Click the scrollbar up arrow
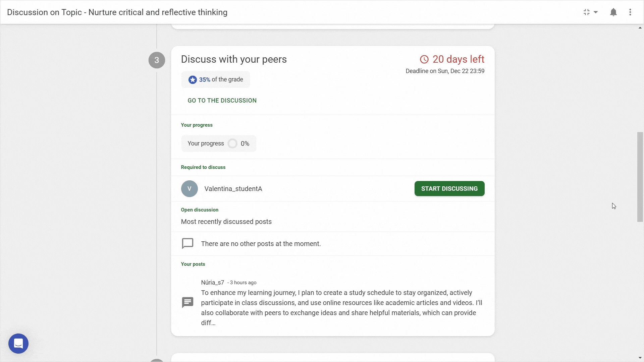Image resolution: width=644 pixels, height=362 pixels. tap(640, 28)
